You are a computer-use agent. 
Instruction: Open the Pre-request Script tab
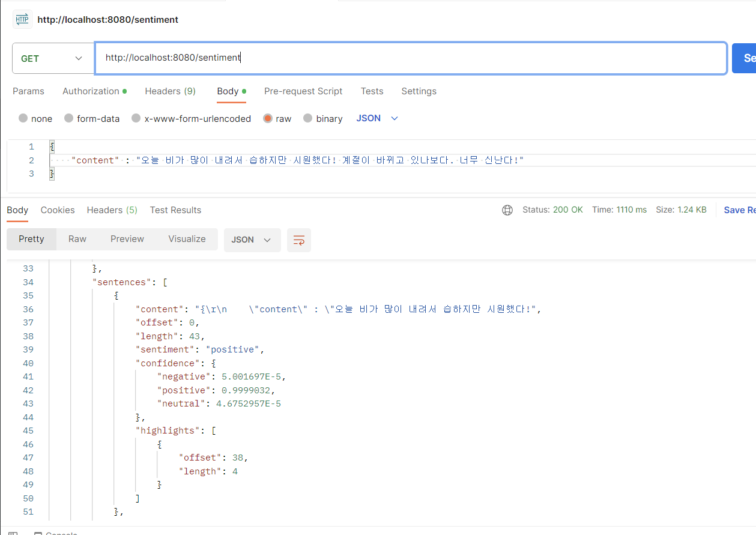(303, 91)
